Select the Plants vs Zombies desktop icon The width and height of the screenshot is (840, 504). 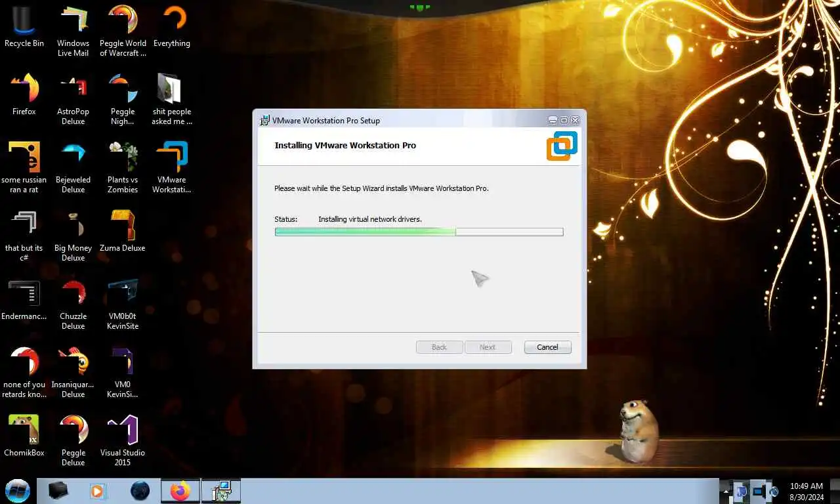[x=123, y=168]
